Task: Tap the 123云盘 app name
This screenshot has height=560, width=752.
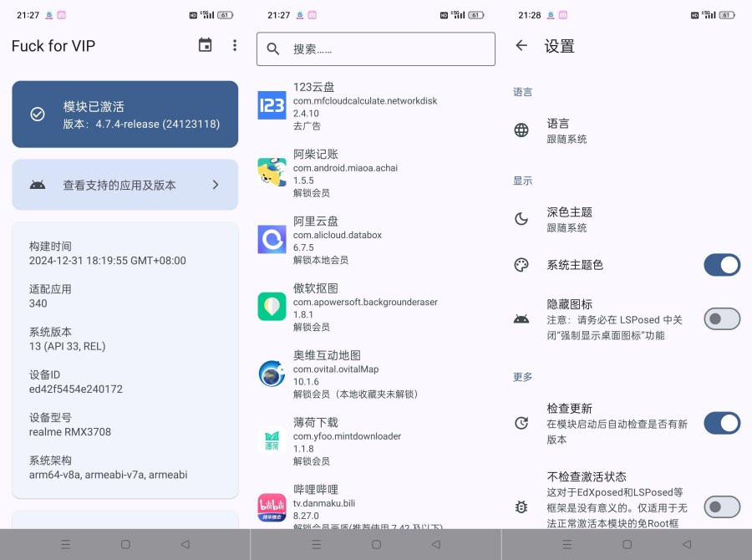Action: point(313,87)
